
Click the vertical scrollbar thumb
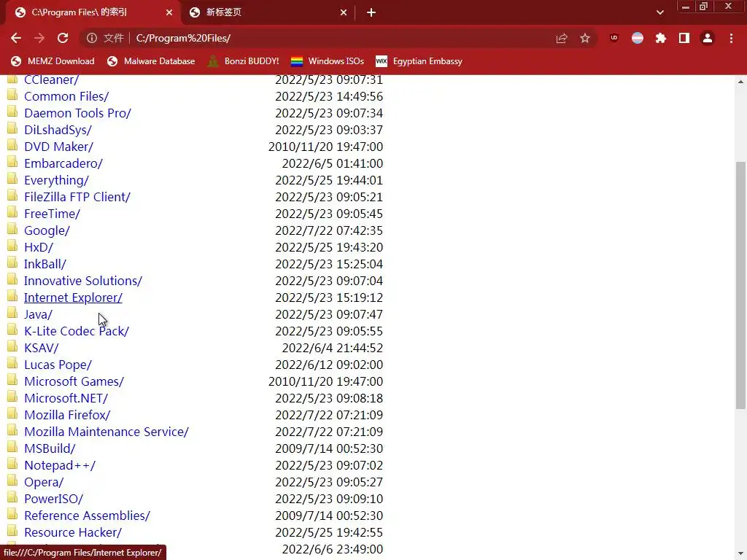(x=740, y=285)
